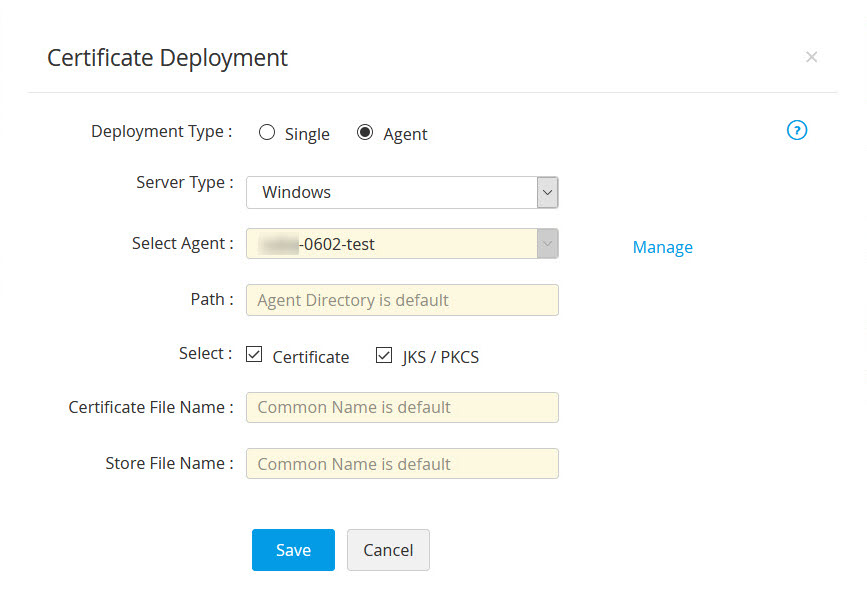Click the Certificate Deployment dialog title
The width and height of the screenshot is (867, 616).
tap(167, 58)
